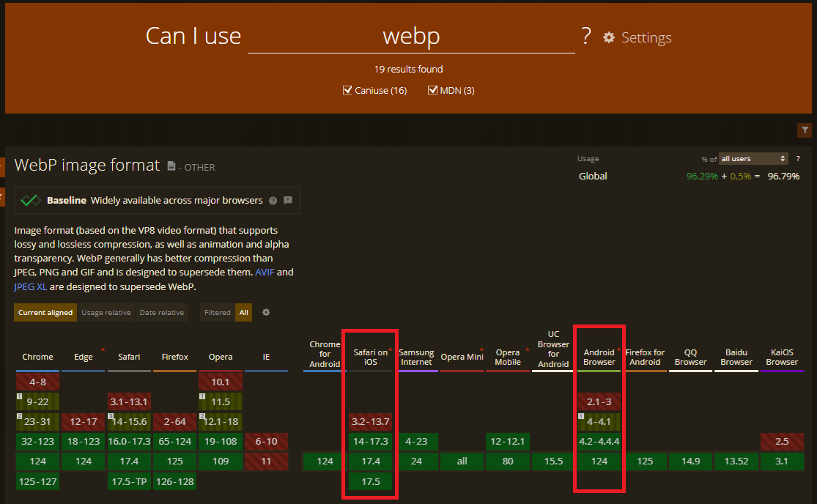This screenshot has width=817, height=504.
Task: Select Opera Mobile 12-12.1 cell
Action: [x=508, y=442]
